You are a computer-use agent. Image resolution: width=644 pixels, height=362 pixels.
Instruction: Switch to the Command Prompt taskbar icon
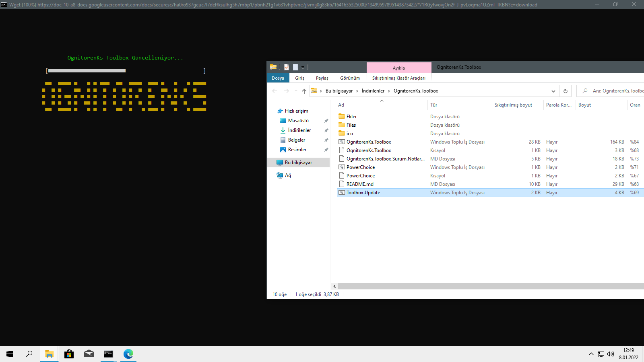(108, 354)
